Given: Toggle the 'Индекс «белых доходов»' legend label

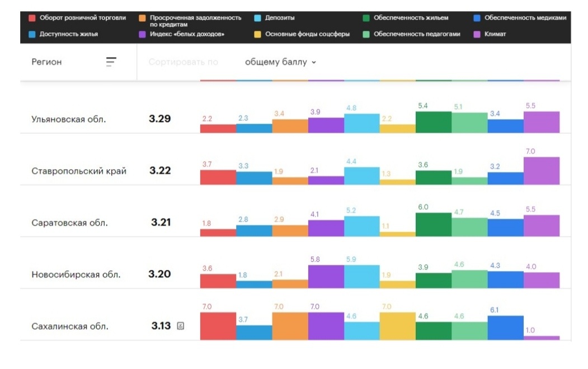Looking at the screenshot, I should [187, 34].
